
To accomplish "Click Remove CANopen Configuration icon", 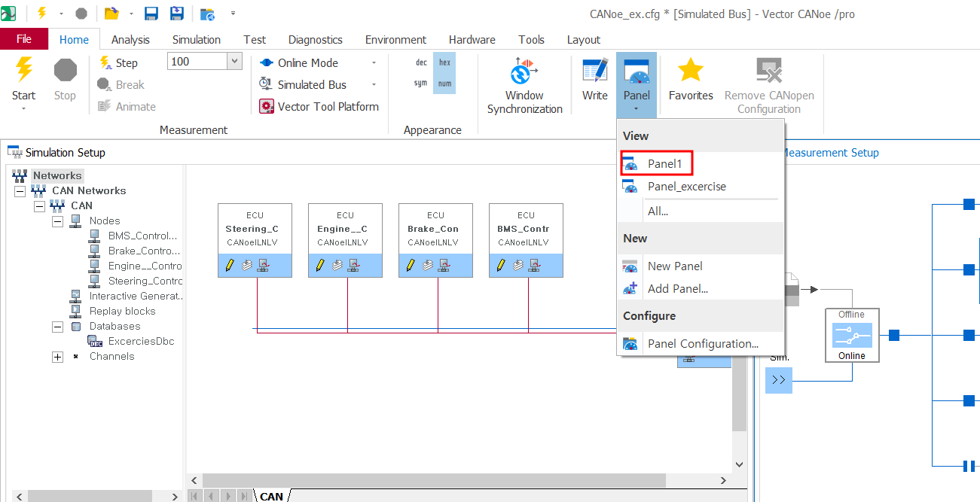I will [769, 71].
